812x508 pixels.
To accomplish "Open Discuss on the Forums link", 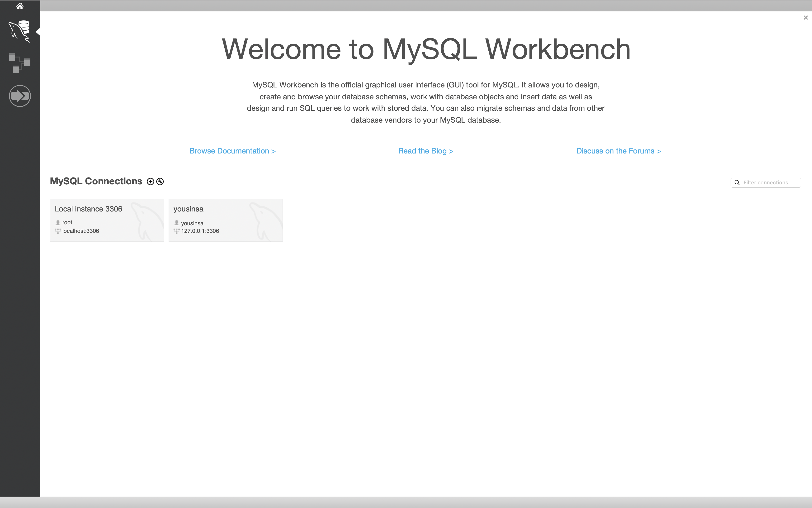I will coord(619,151).
